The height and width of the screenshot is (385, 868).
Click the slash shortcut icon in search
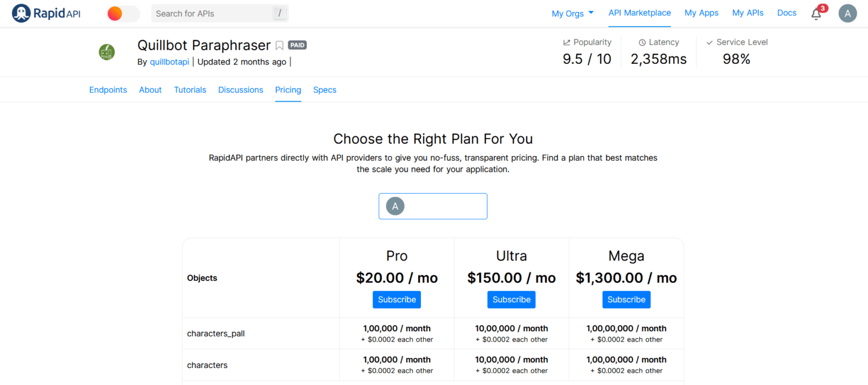[279, 13]
